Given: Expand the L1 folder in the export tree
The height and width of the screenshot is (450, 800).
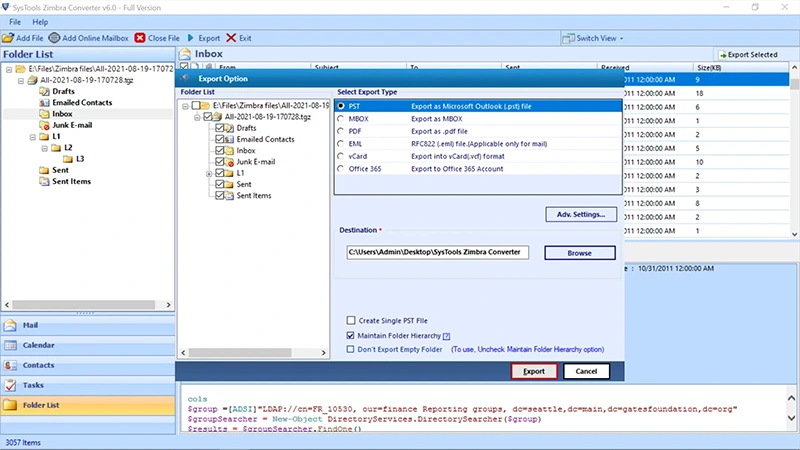Looking at the screenshot, I should 208,173.
